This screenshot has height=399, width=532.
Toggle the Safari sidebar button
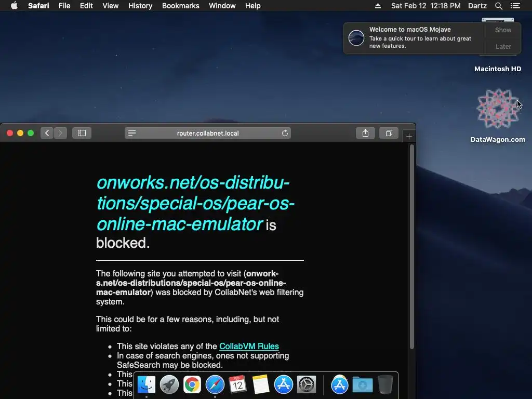(x=82, y=133)
